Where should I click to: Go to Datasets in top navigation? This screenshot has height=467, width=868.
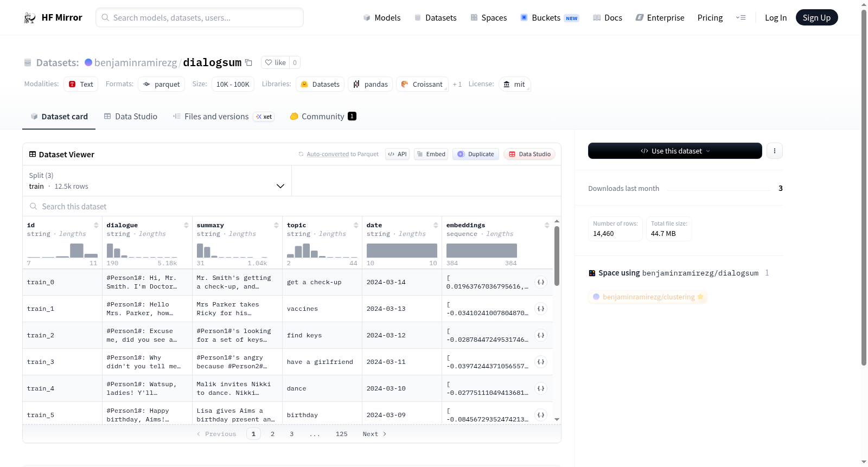[436, 17]
